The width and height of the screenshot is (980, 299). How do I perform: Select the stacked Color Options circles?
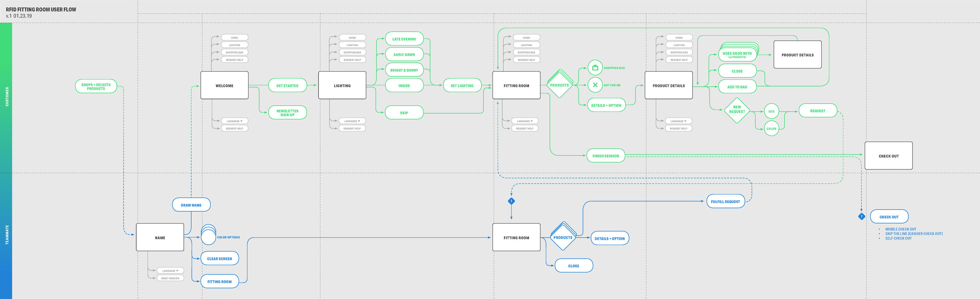click(209, 235)
